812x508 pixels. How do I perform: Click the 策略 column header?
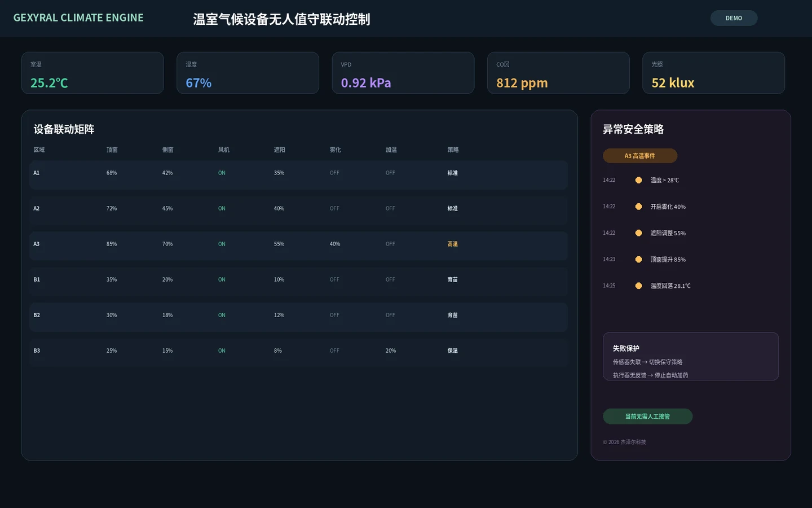453,150
